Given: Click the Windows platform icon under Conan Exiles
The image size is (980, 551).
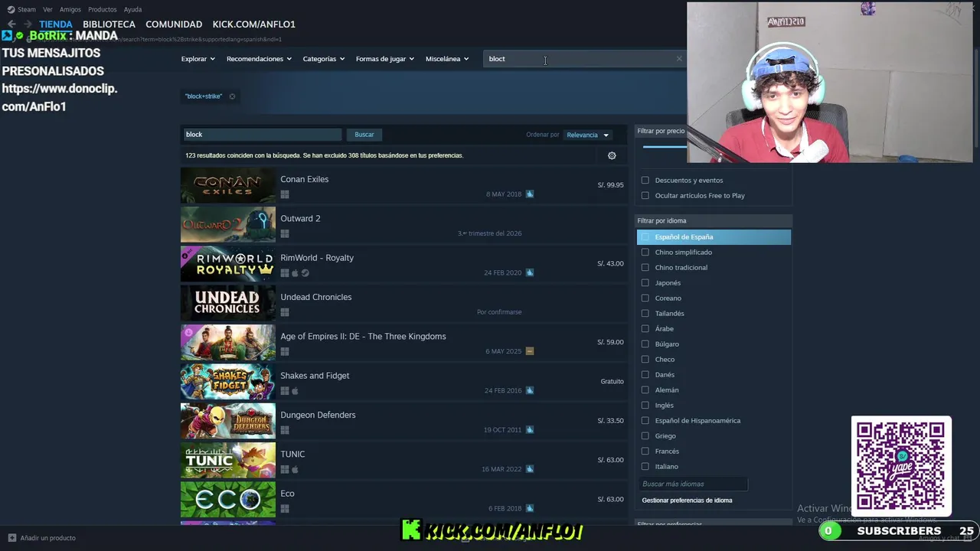Looking at the screenshot, I should point(285,194).
